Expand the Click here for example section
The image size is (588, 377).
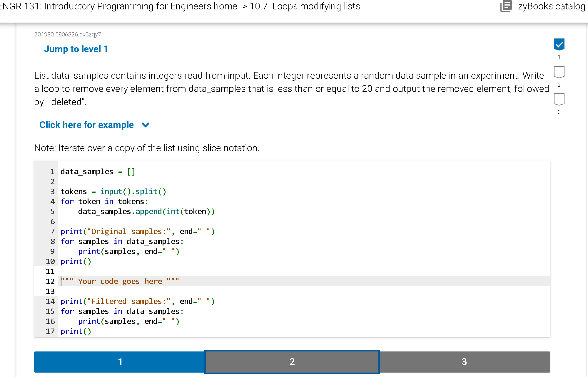[86, 125]
